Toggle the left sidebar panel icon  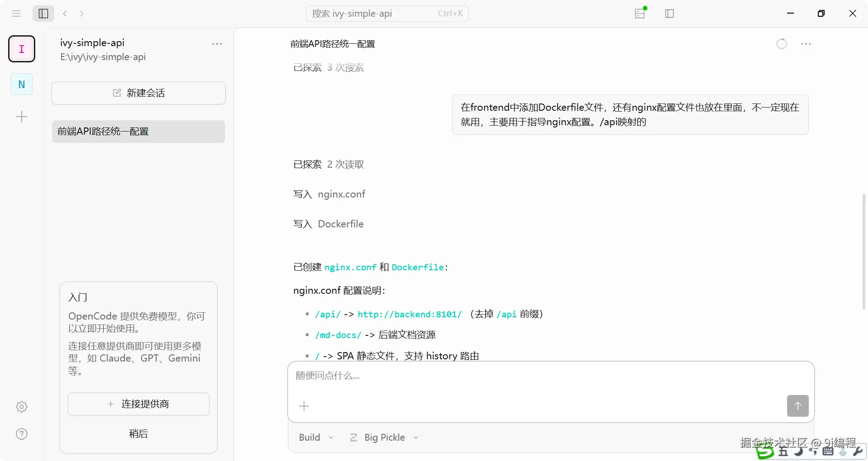click(43, 14)
